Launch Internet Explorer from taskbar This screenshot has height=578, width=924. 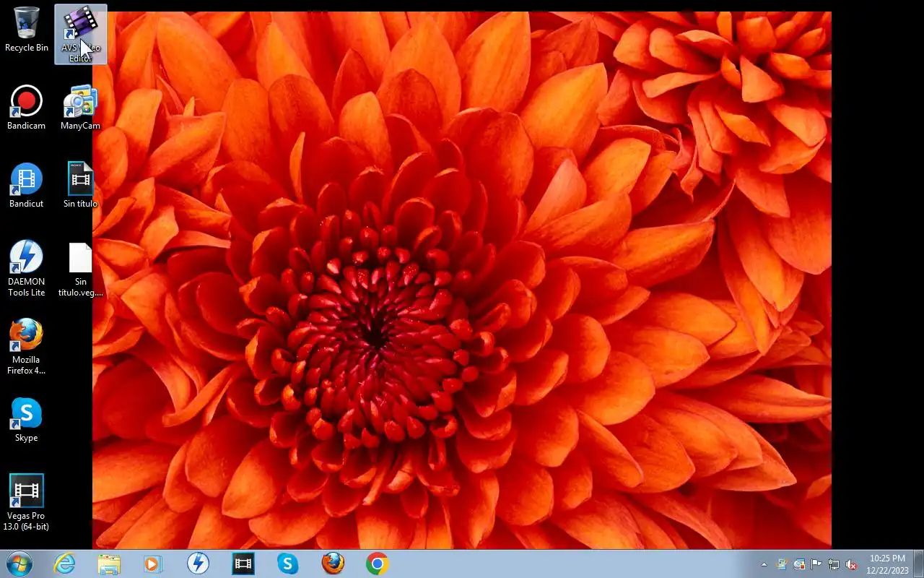(65, 564)
